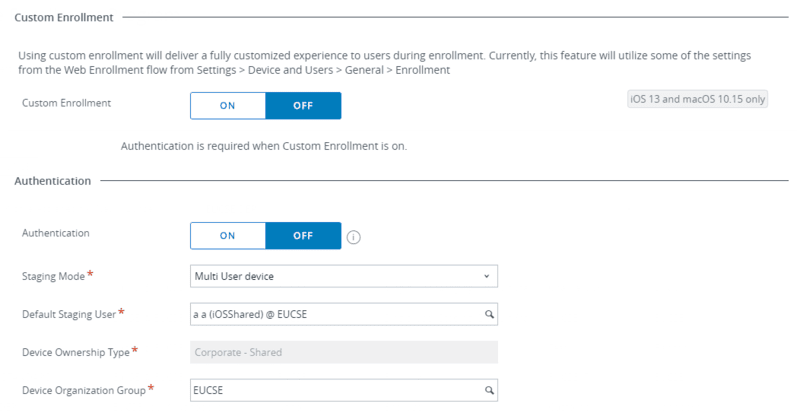The image size is (797, 416).
Task: Click the Custom Enrollment section header
Action: (64, 17)
